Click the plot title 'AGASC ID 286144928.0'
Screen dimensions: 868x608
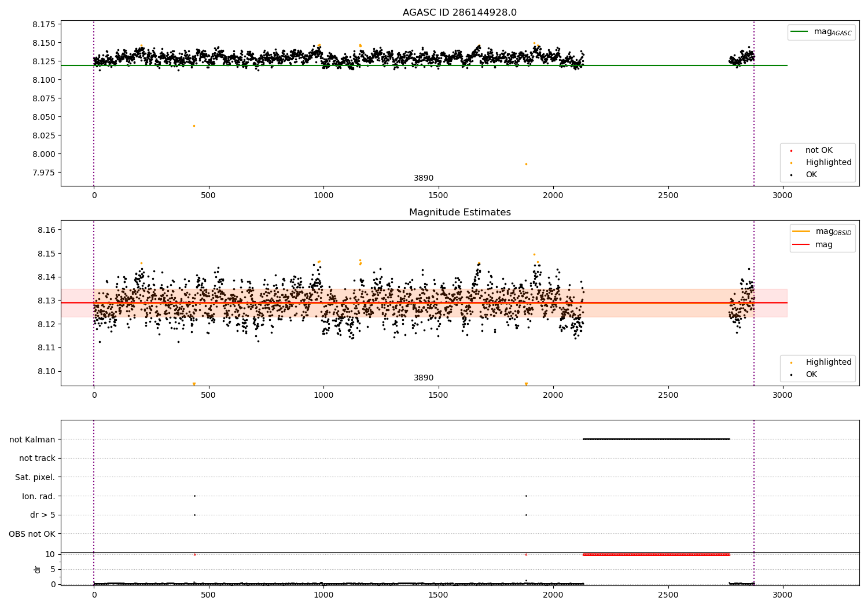[x=459, y=13]
